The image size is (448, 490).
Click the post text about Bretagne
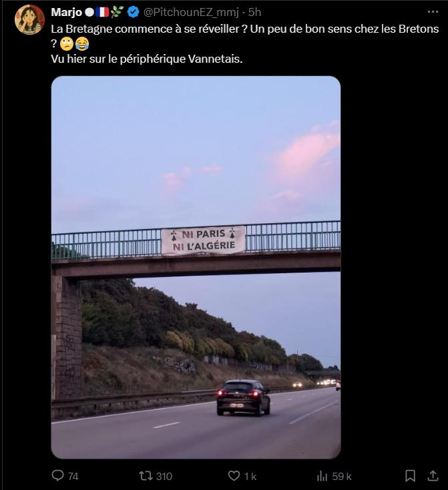click(x=245, y=44)
